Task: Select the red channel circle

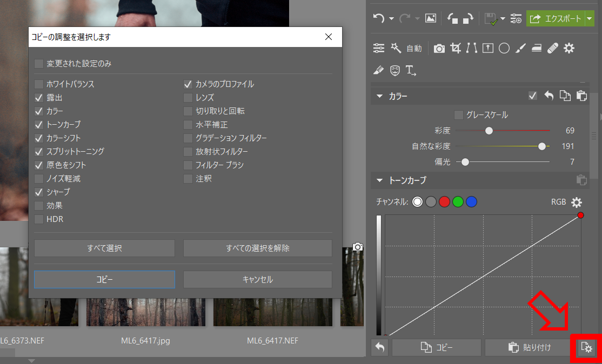Action: [x=444, y=202]
